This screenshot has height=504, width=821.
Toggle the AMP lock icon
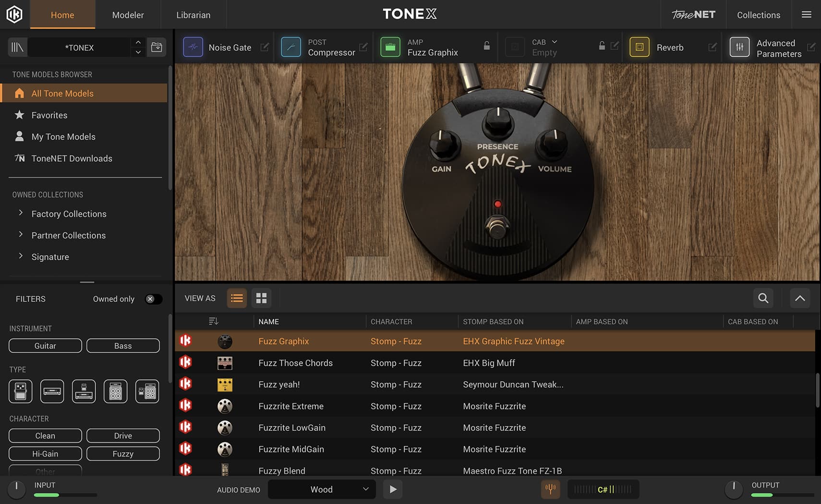[x=486, y=46]
